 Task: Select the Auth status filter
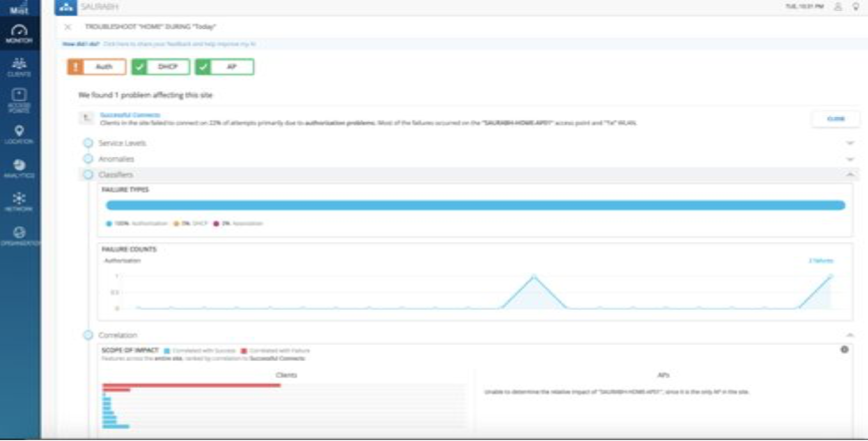97,67
